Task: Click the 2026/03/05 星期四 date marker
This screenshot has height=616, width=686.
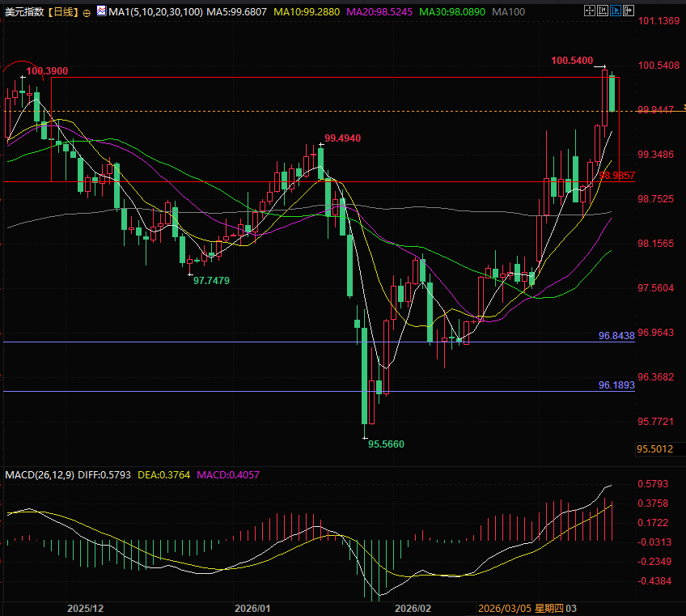Action: coord(521,609)
